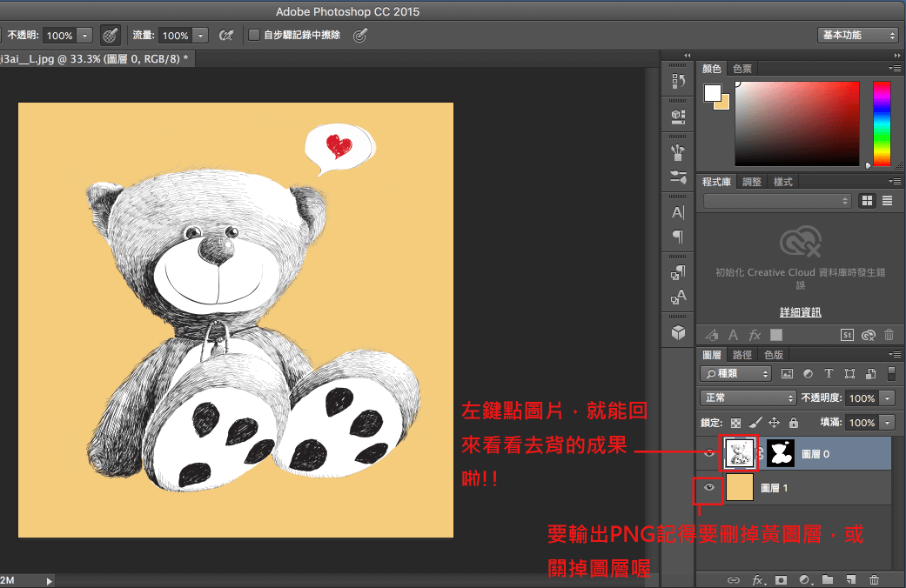Screen dimensions: 906x588
Task: Switch to the 路徑 tab
Action: pos(742,355)
